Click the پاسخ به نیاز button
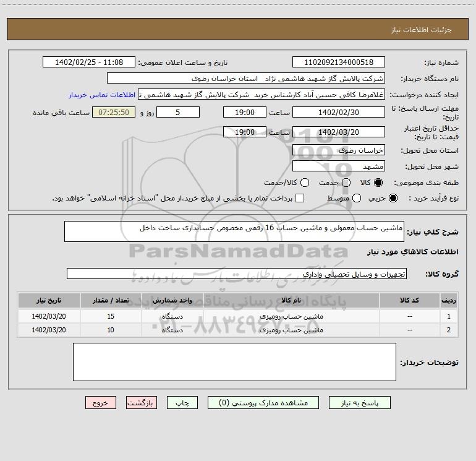 click(x=359, y=403)
